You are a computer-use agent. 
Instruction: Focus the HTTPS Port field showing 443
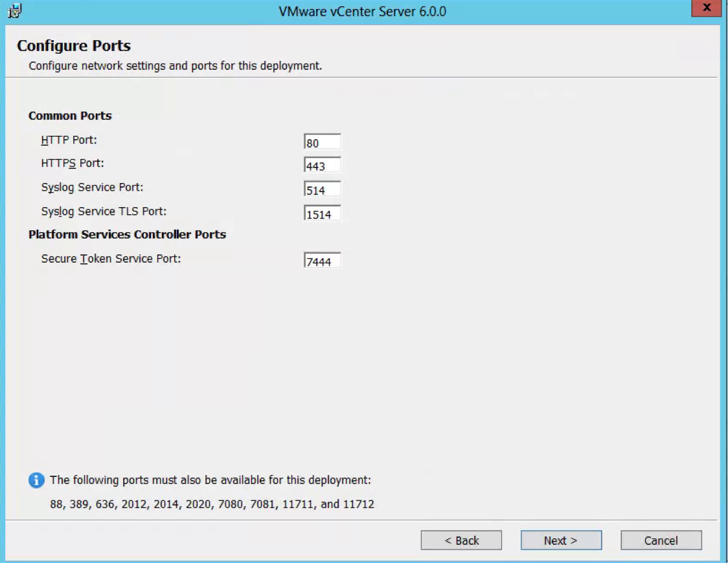tap(322, 165)
